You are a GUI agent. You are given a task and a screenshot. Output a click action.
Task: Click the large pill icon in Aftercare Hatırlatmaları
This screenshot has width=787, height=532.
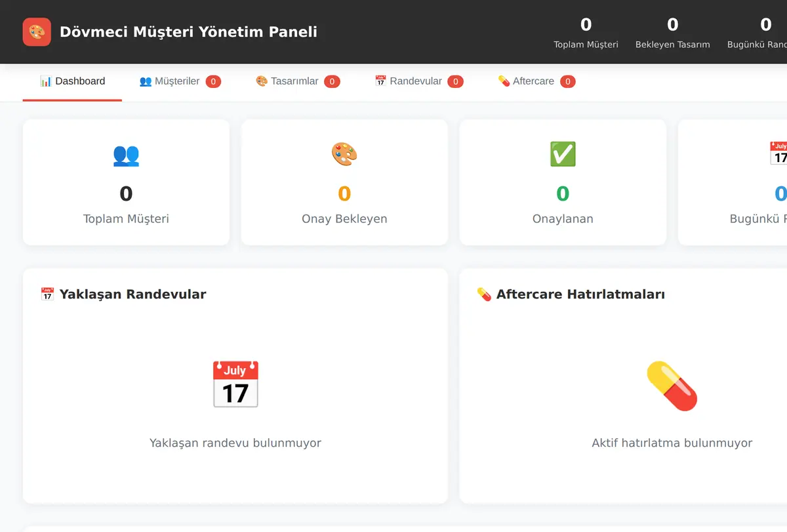click(672, 386)
